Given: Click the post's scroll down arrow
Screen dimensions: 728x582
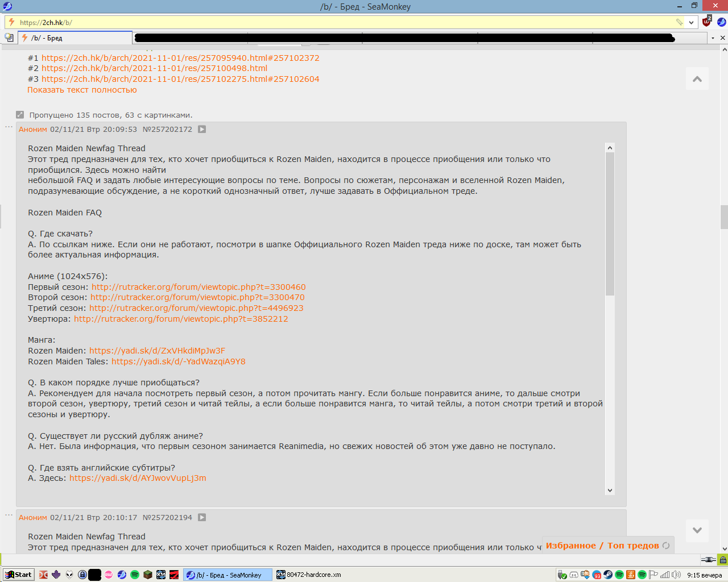Looking at the screenshot, I should pyautogui.click(x=610, y=490).
